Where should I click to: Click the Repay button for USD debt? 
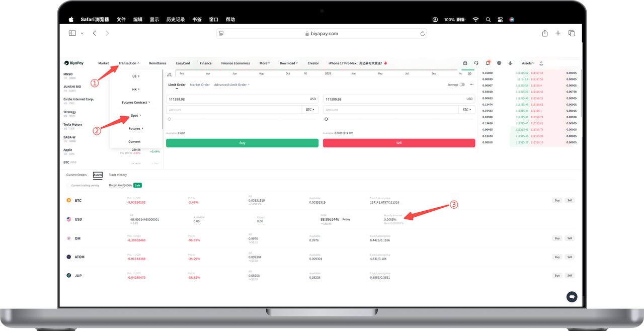346,219
